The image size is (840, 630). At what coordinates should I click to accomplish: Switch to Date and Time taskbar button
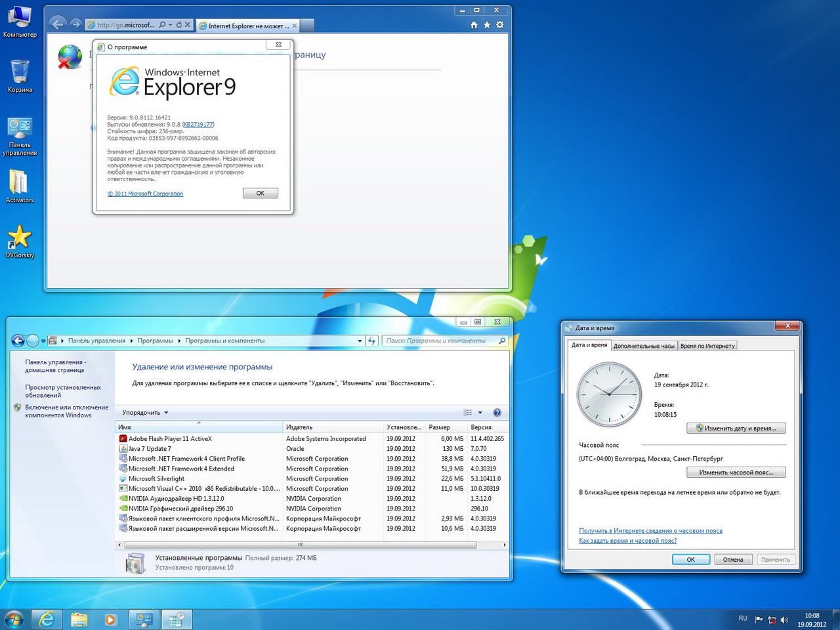(x=176, y=619)
